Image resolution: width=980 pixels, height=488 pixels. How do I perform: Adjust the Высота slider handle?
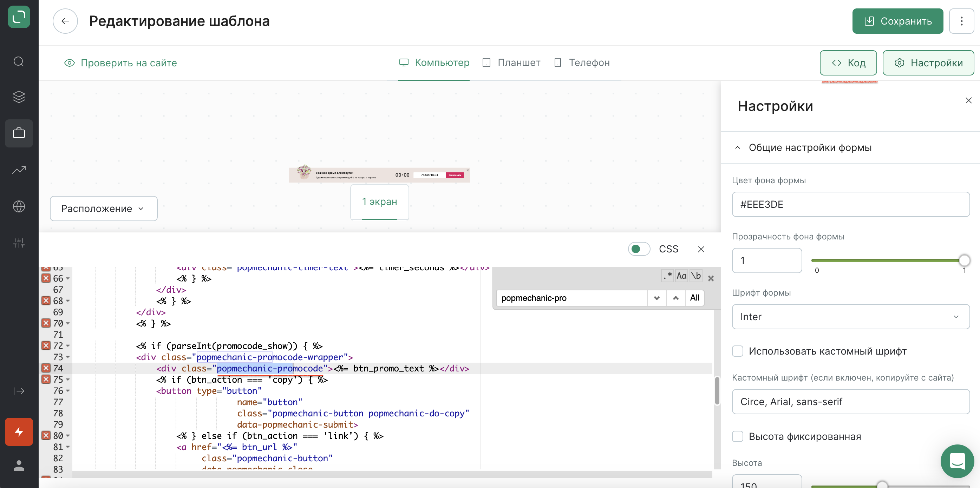click(x=882, y=484)
